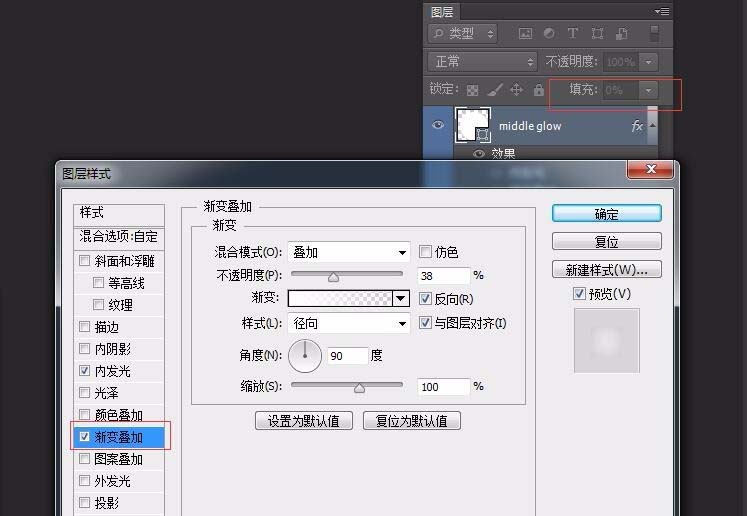747x516 pixels.
Task: Hide the middle glow layer
Action: tap(438, 126)
